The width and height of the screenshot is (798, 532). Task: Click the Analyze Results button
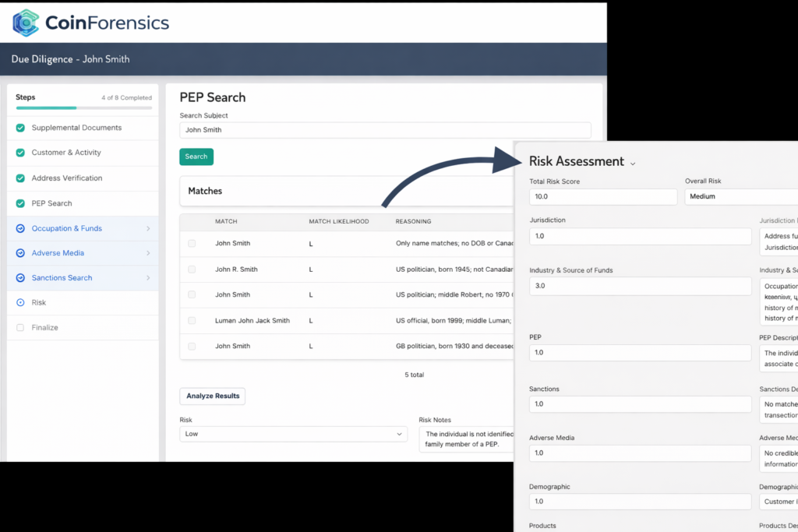[212, 396]
